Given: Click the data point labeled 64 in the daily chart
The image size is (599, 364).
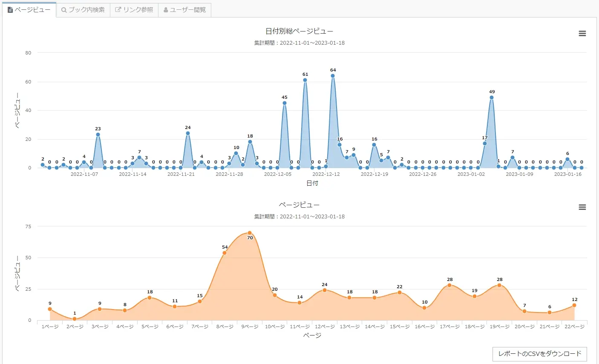Looking at the screenshot, I should click(x=333, y=76).
